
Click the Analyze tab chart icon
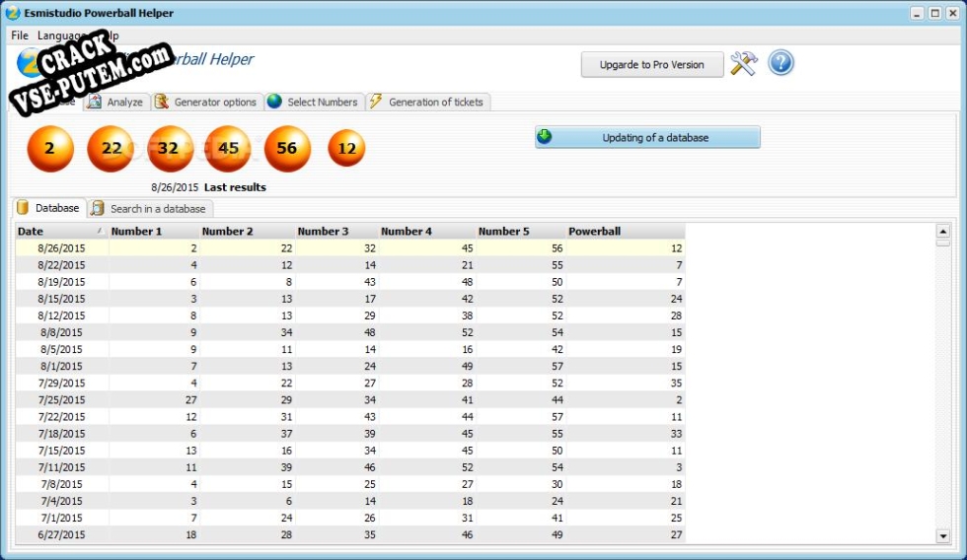click(x=95, y=102)
